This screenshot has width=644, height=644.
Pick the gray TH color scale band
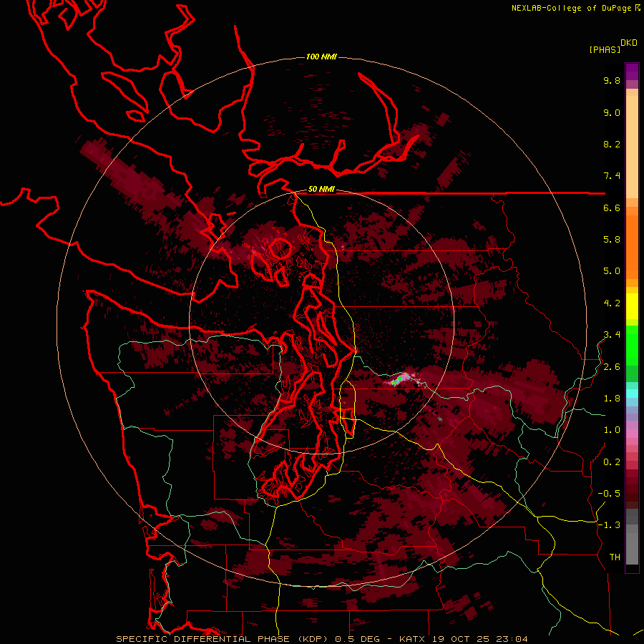pyautogui.click(x=632, y=550)
